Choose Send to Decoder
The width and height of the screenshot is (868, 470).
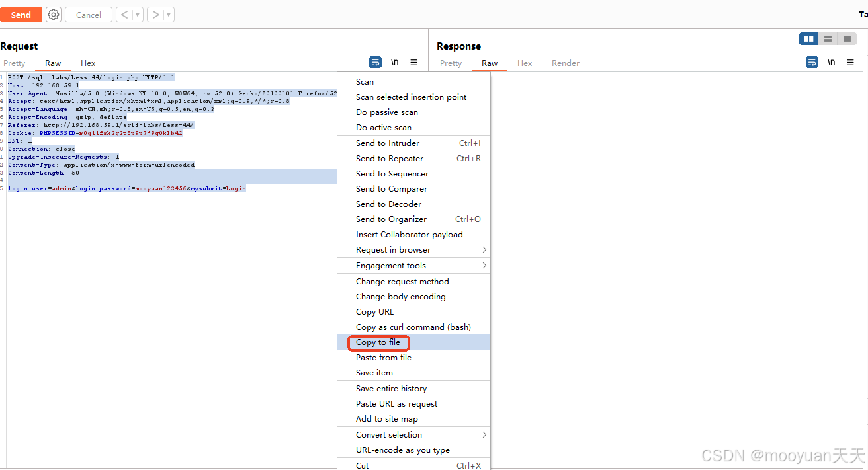click(413, 204)
